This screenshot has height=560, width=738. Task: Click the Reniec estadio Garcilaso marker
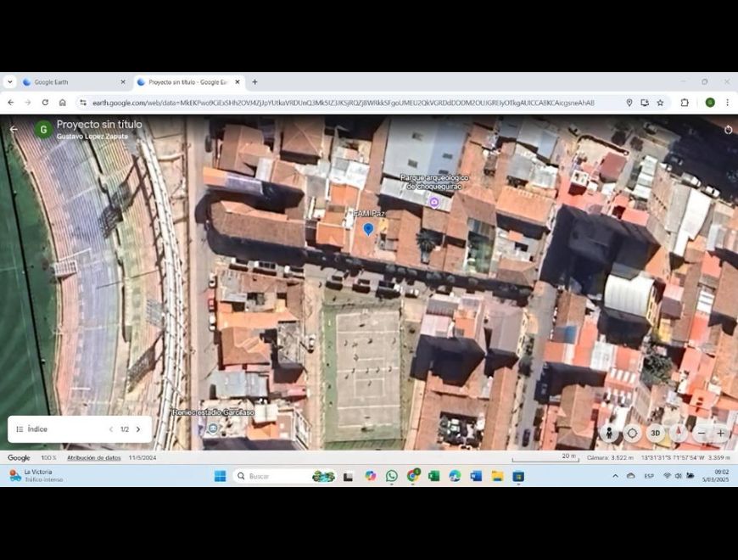213,428
